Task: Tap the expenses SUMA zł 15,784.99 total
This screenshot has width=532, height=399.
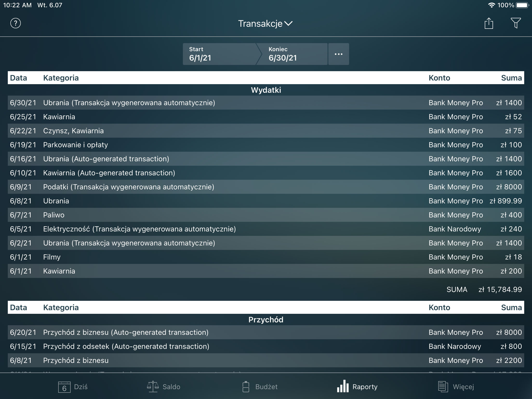Action: click(484, 289)
